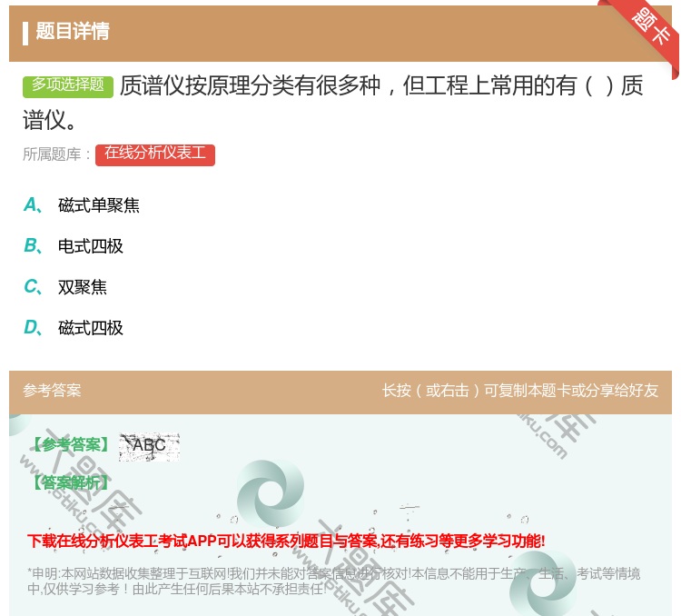Click the 【参考答案】 green label
The height and width of the screenshot is (616, 681).
click(x=70, y=444)
